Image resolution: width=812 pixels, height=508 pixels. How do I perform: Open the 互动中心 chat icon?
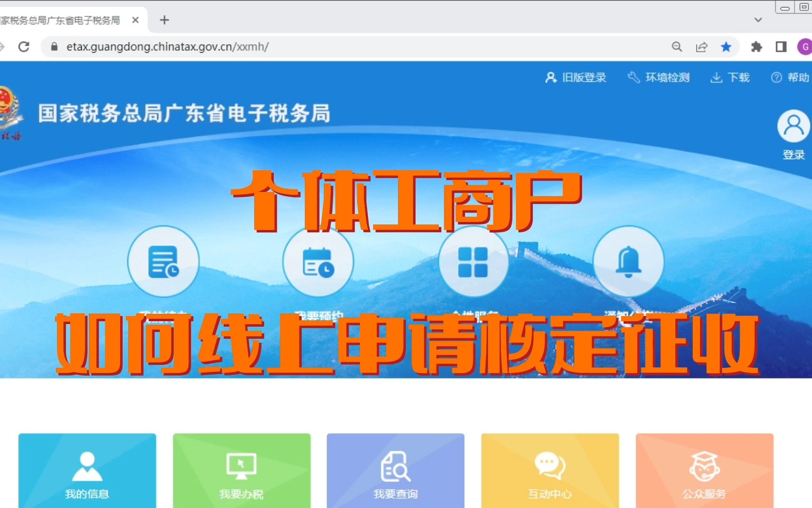(x=550, y=466)
